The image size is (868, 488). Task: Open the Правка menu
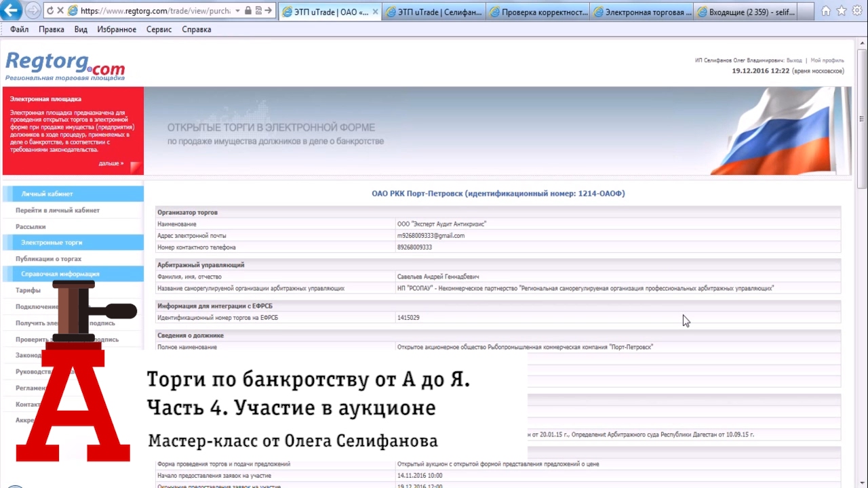click(x=52, y=29)
